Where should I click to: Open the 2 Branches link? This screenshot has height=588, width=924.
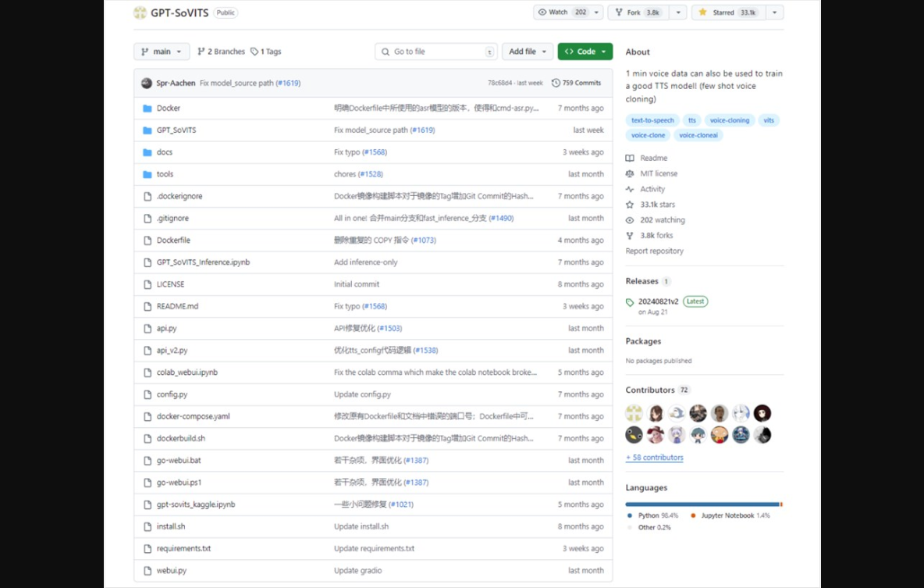point(221,52)
